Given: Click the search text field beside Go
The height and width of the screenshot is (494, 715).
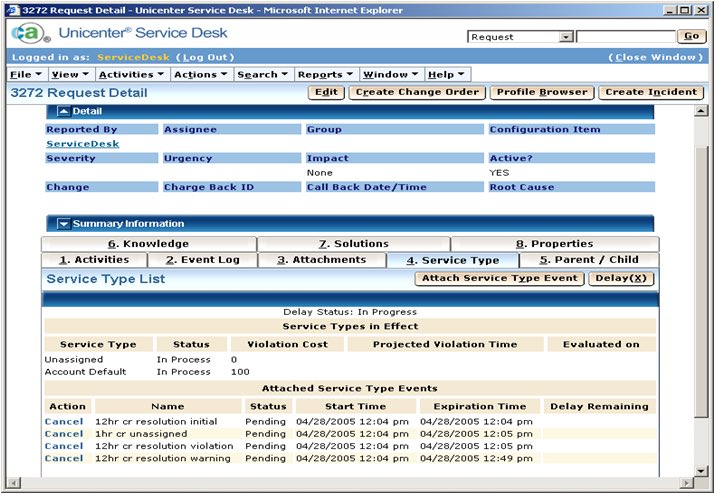Looking at the screenshot, I should (x=626, y=37).
